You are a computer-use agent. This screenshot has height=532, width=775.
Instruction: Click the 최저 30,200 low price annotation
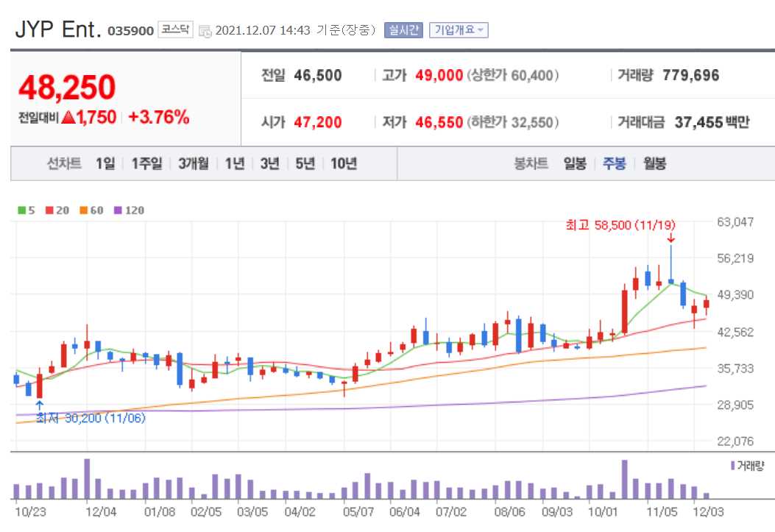91,417
